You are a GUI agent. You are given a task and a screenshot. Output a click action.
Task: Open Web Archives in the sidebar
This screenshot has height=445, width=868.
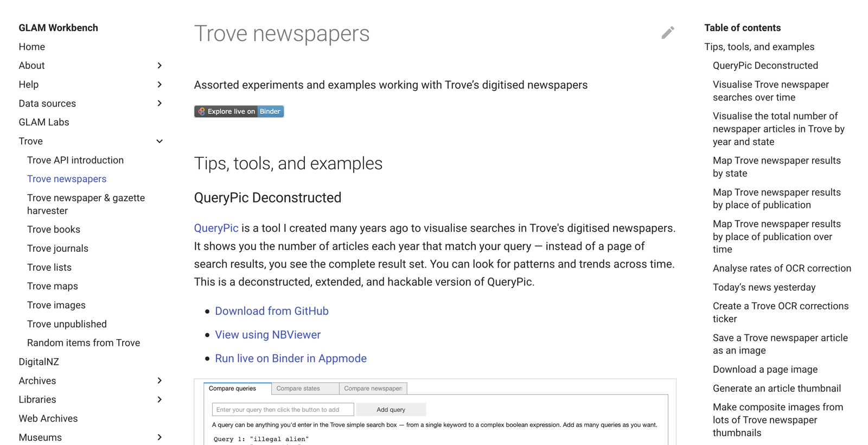click(48, 418)
